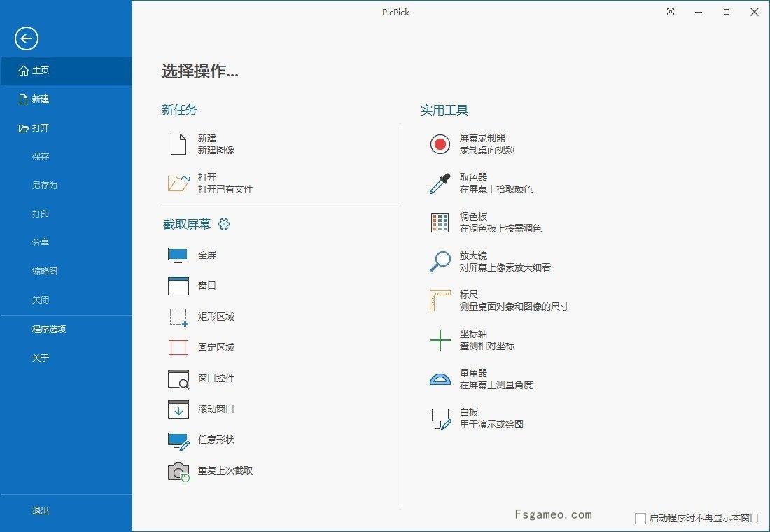Click 退出 at the sidebar bottom

41,512
